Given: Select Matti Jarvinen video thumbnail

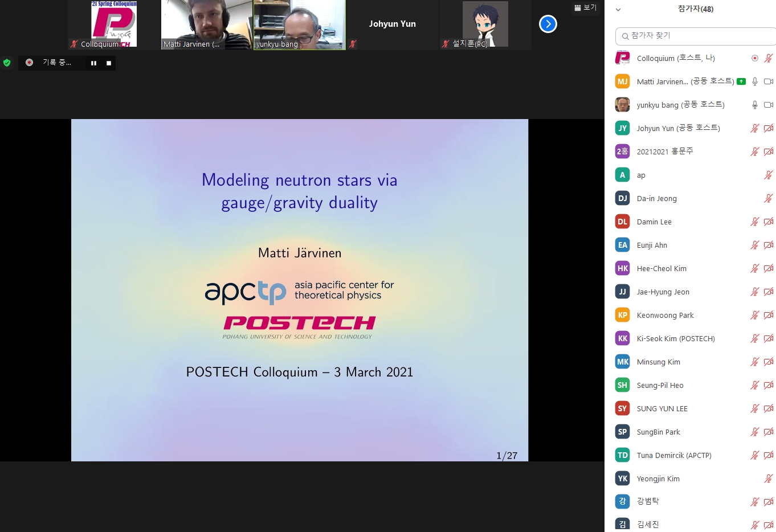Looking at the screenshot, I should tap(206, 24).
